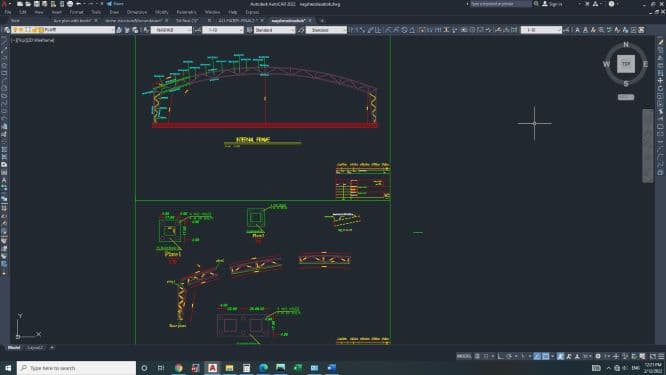The height and width of the screenshot is (375, 666).
Task: Add a new drawing tab with plus
Action: pos(322,20)
